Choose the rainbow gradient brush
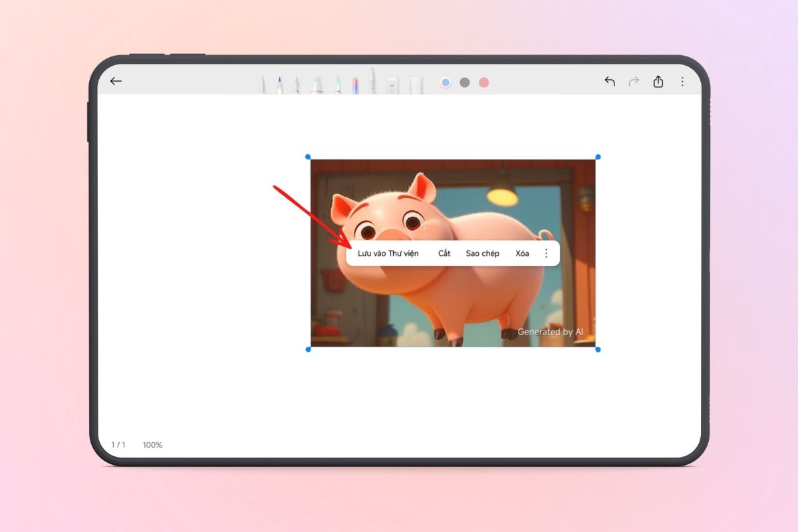Image resolution: width=798 pixels, height=532 pixels. (x=356, y=85)
